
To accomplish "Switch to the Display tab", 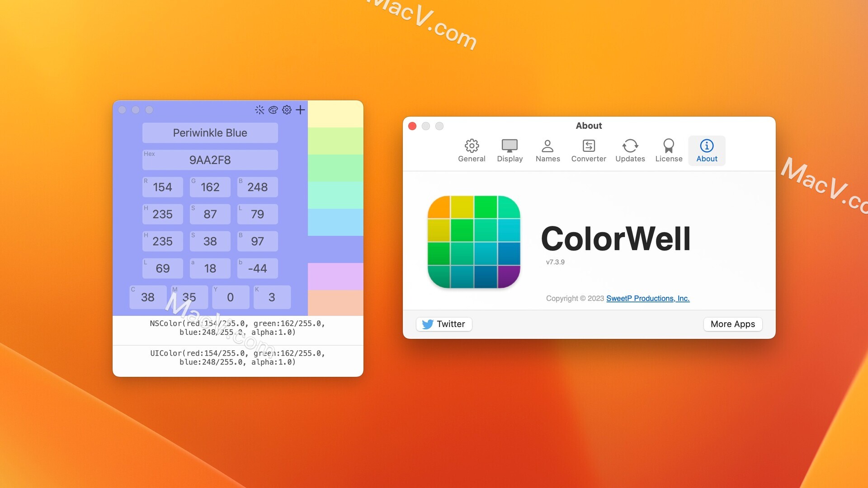I will tap(509, 151).
